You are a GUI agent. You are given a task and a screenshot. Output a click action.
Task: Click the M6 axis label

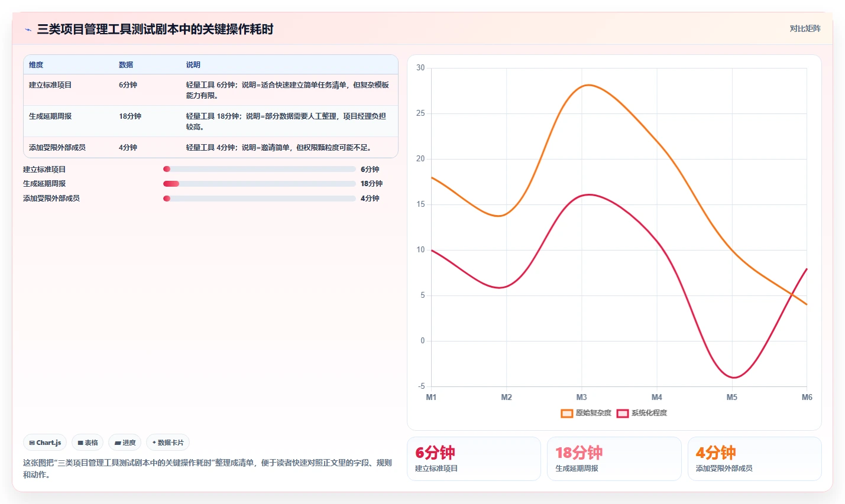tap(807, 397)
